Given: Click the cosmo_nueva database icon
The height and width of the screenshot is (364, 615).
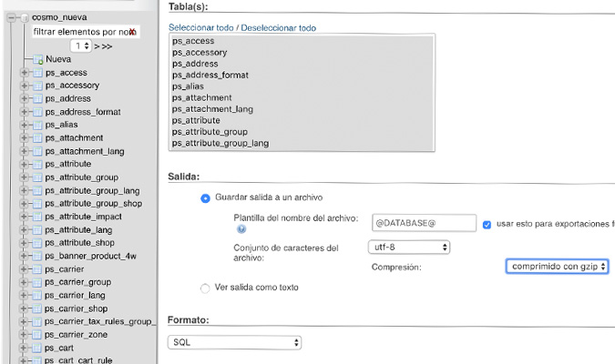Looking at the screenshot, I should (25, 17).
